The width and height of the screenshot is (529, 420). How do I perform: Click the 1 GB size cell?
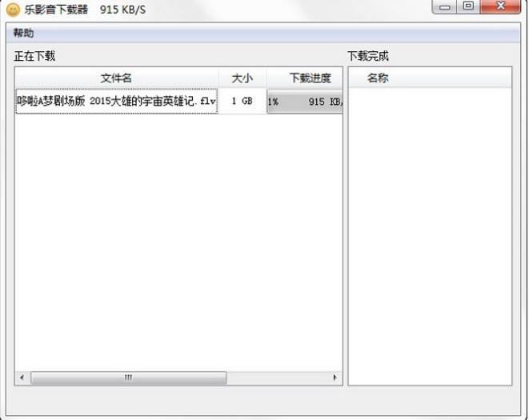[x=242, y=101]
